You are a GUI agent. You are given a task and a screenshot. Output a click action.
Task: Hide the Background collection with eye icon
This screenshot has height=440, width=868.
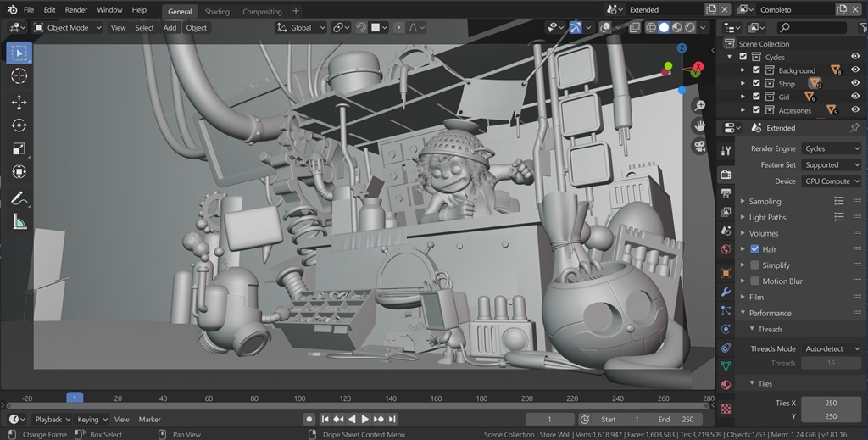[855, 70]
